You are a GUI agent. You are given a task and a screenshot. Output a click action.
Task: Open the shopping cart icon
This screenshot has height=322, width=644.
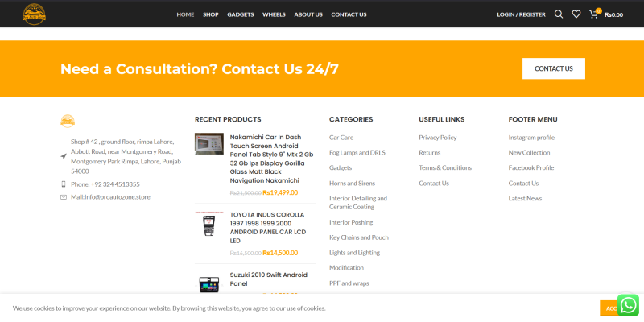click(x=594, y=14)
